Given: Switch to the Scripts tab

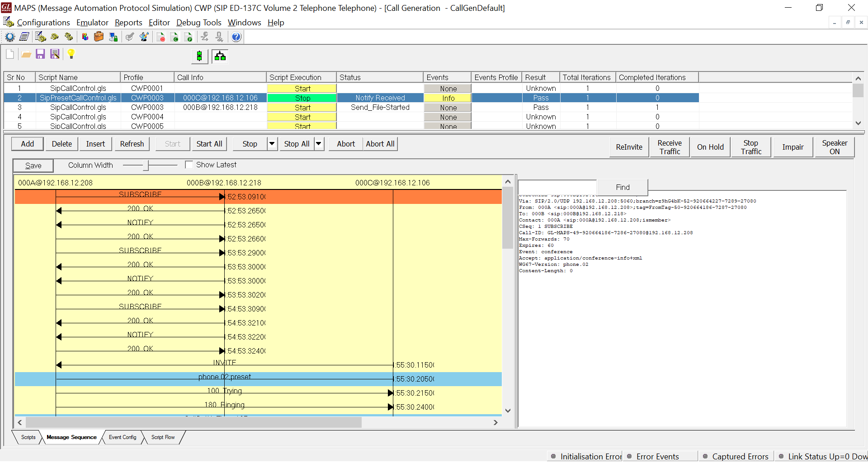Looking at the screenshot, I should point(28,437).
